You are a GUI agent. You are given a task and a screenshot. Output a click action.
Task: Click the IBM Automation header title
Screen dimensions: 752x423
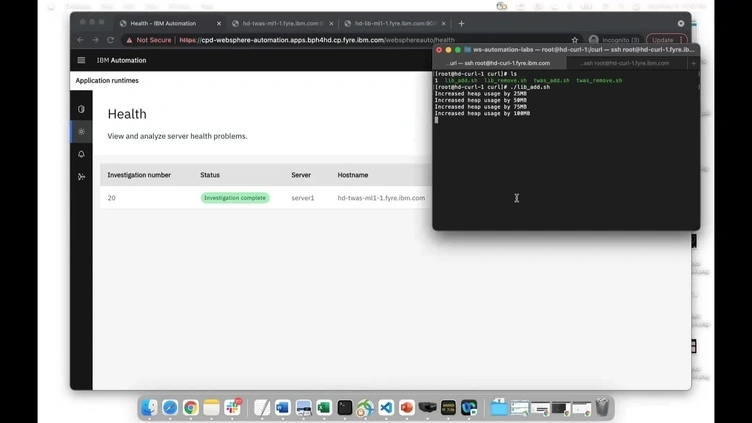coord(121,60)
